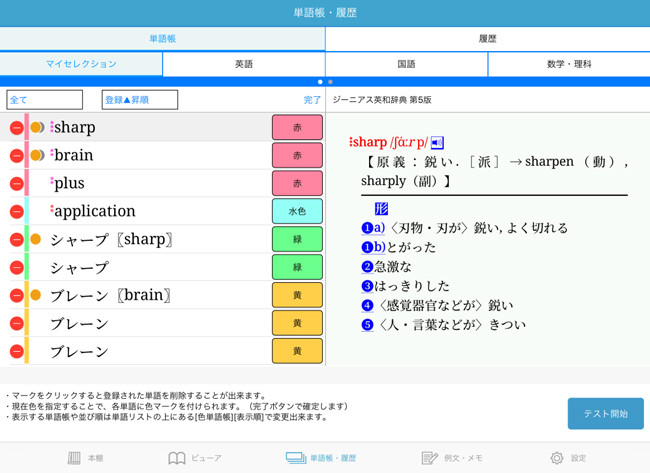
Task: Jump to definition 2 急激な
Action: pos(367,267)
